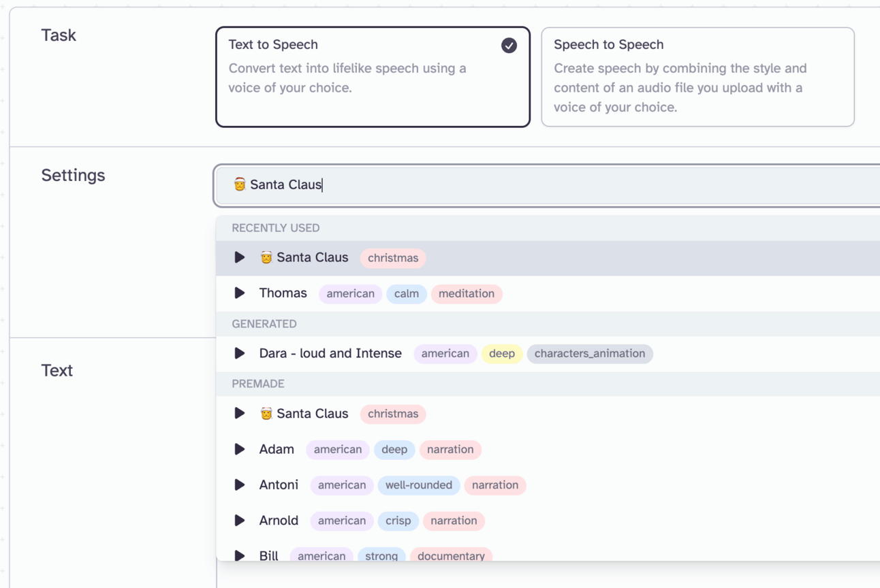The width and height of the screenshot is (880, 588).
Task: Select Antoni from the premade voices
Action: (279, 485)
